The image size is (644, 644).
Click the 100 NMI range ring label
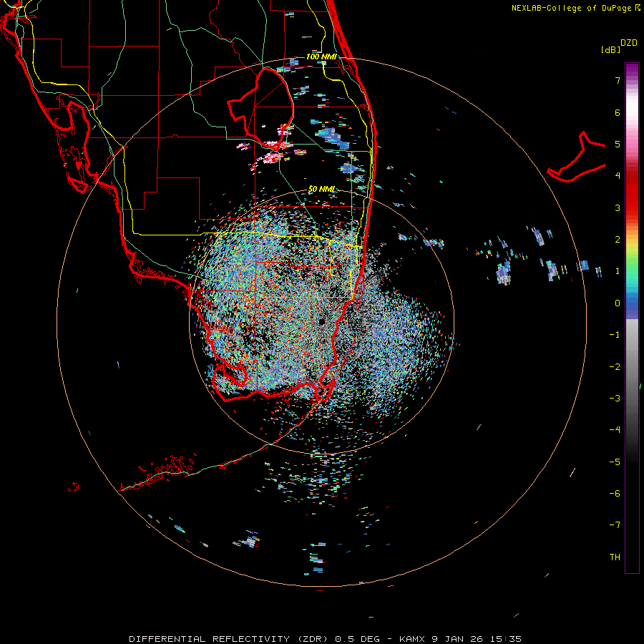pos(321,57)
